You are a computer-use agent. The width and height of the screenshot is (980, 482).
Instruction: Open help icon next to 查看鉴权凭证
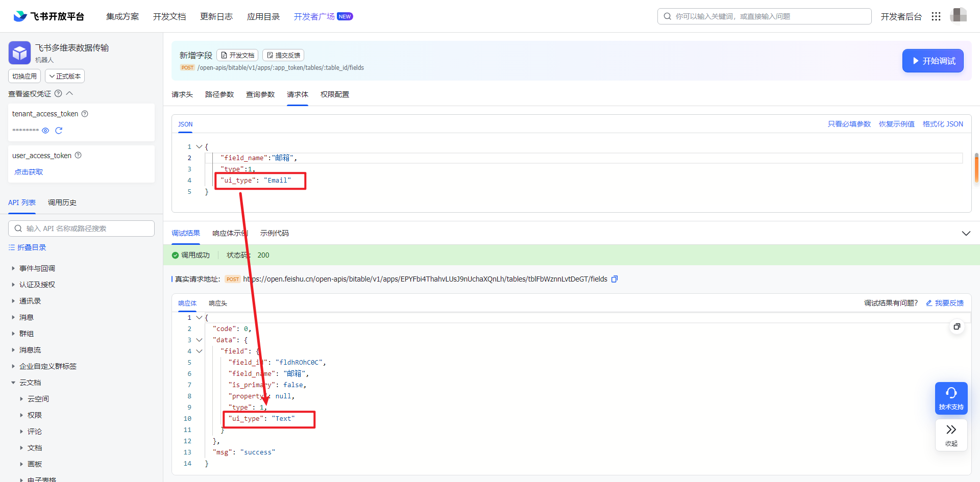pyautogui.click(x=58, y=93)
